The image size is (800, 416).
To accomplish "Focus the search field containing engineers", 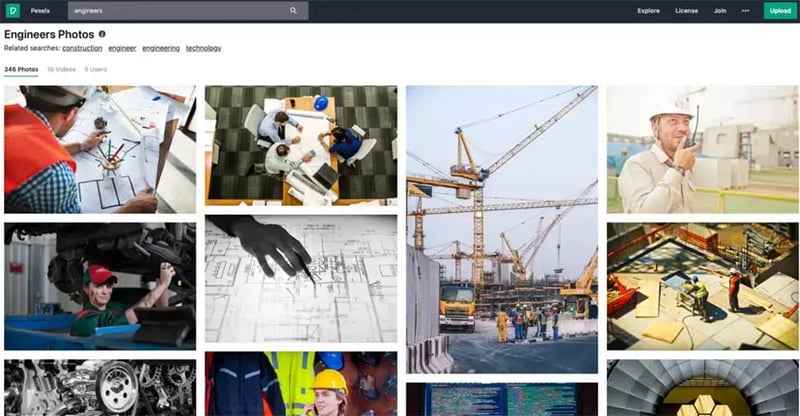I will pos(188,11).
